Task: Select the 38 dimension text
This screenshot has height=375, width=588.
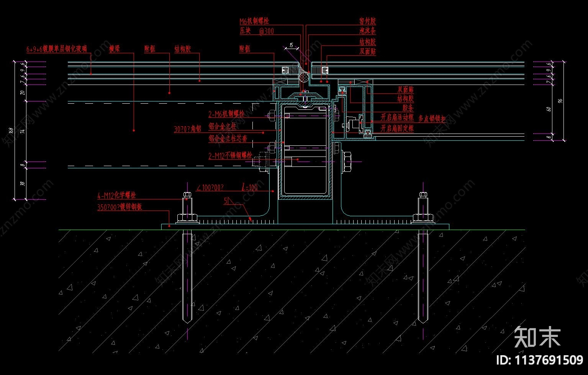Action: click(x=23, y=183)
